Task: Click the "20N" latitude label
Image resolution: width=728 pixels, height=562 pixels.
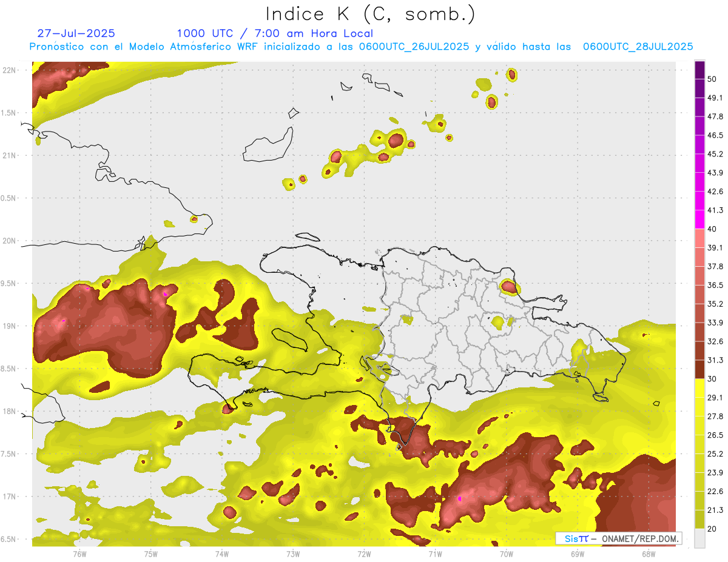Action: pos(9,241)
